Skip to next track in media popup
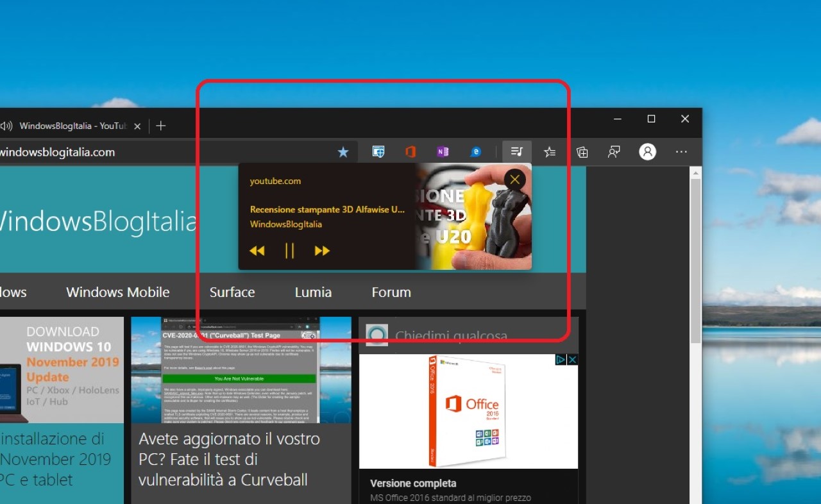 click(322, 251)
